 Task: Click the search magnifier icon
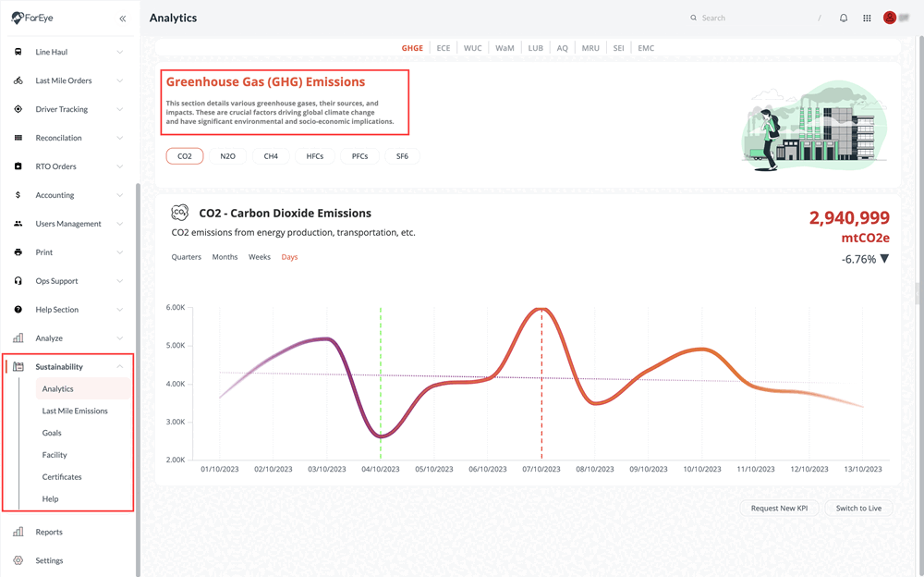coord(694,18)
